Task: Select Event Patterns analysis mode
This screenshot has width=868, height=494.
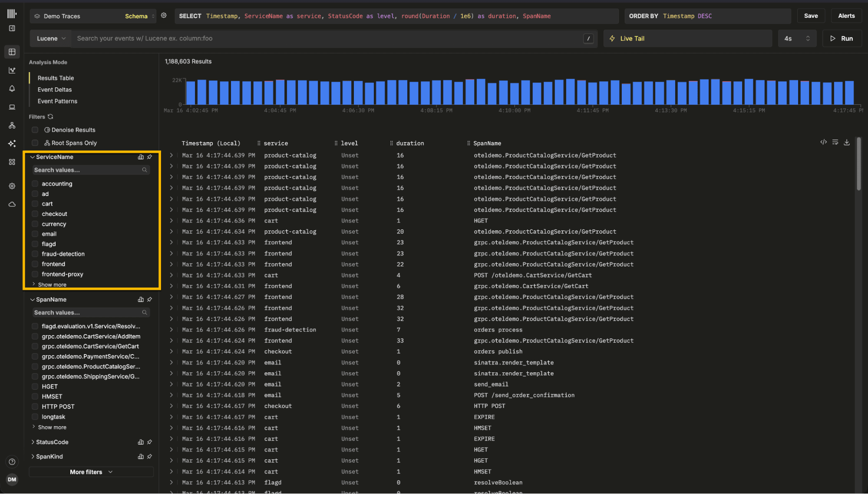Action: tap(57, 101)
